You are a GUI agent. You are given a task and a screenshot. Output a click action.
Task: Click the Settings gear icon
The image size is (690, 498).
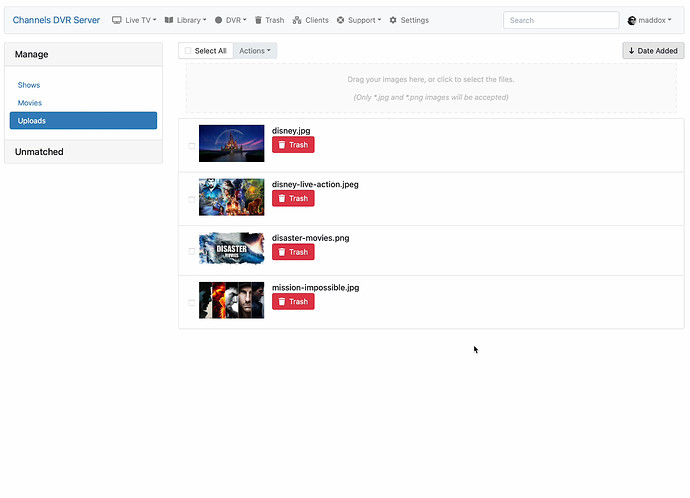coord(393,20)
